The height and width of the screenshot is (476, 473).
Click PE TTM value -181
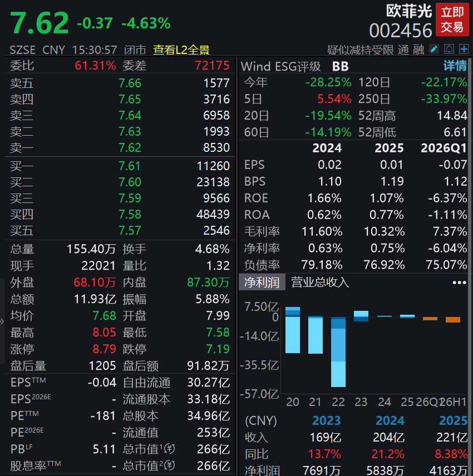[x=104, y=416]
